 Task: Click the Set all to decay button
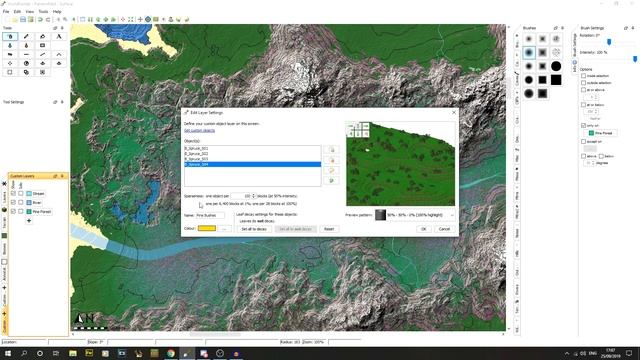click(254, 229)
